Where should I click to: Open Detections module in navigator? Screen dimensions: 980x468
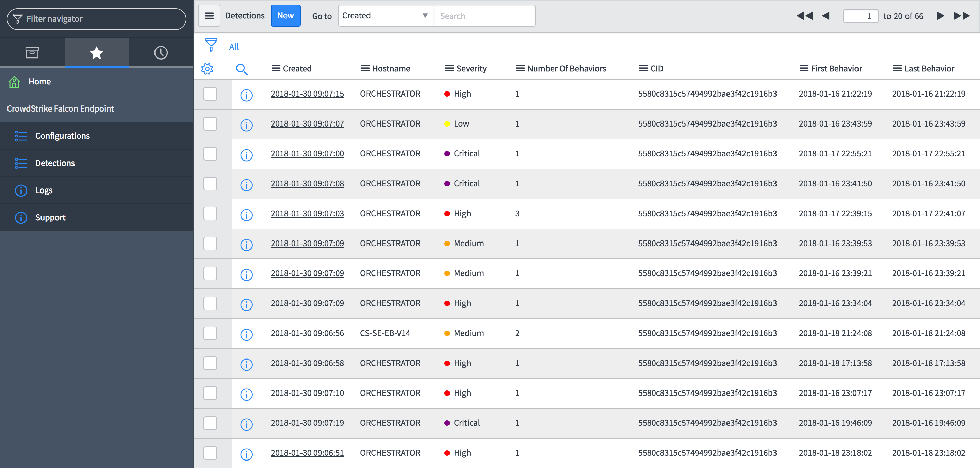[55, 163]
